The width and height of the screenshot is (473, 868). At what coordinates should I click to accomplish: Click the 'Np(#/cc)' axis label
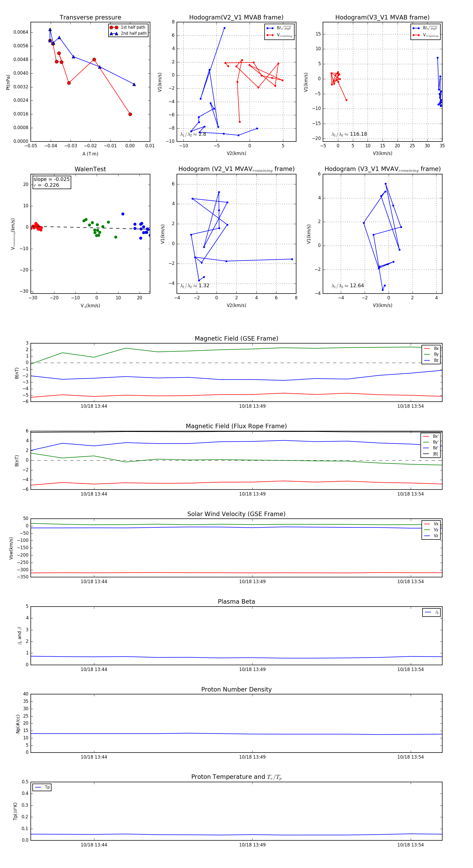click(18, 724)
